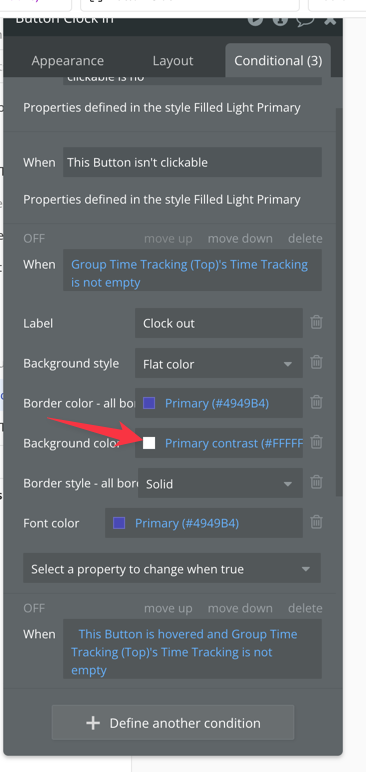366x772 pixels.
Task: Open the white Background color swatch
Action: pos(149,443)
